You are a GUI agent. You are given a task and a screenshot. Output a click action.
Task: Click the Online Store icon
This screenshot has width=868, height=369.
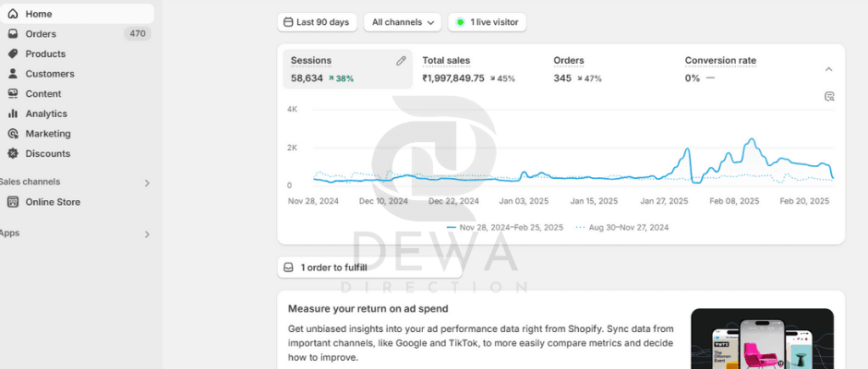coord(13,202)
